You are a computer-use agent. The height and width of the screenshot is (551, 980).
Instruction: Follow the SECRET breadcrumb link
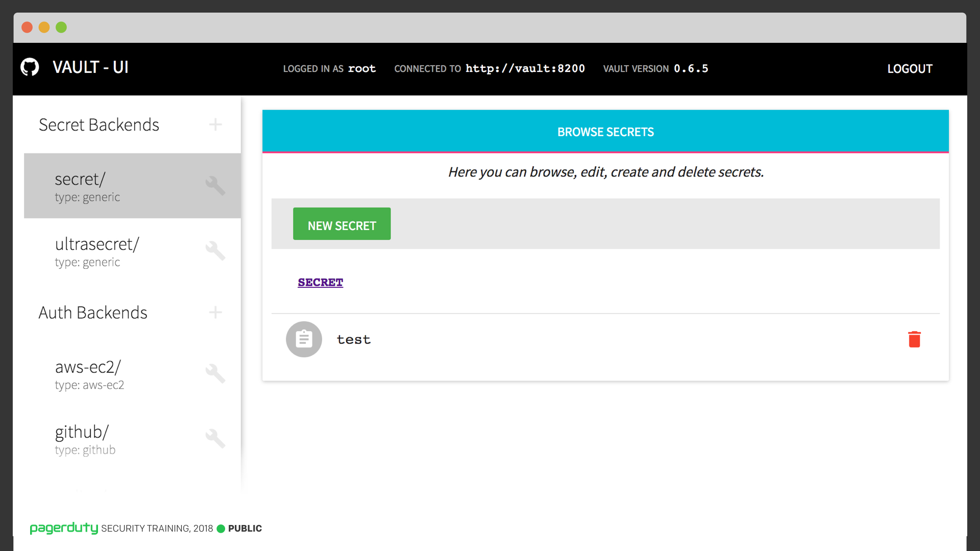tap(321, 283)
